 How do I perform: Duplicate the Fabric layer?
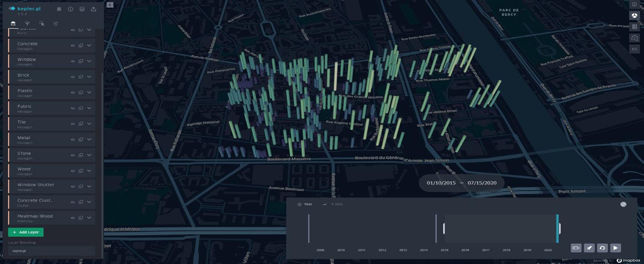[81, 108]
